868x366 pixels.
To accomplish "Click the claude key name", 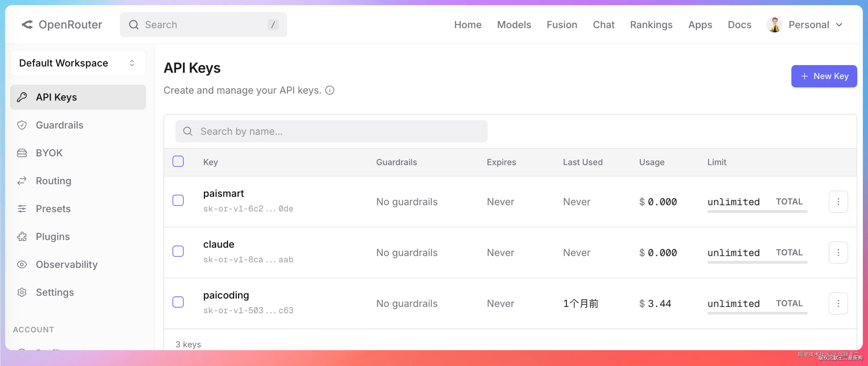I will click(x=219, y=244).
